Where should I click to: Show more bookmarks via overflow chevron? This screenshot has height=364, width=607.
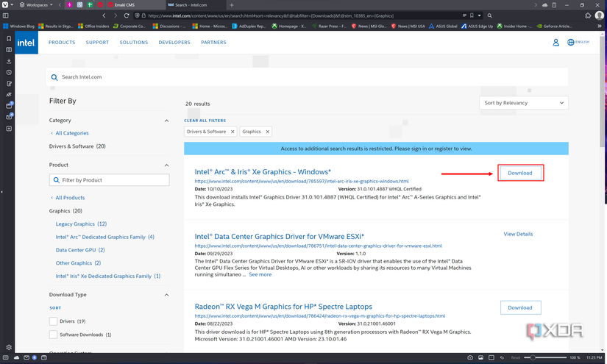(599, 26)
